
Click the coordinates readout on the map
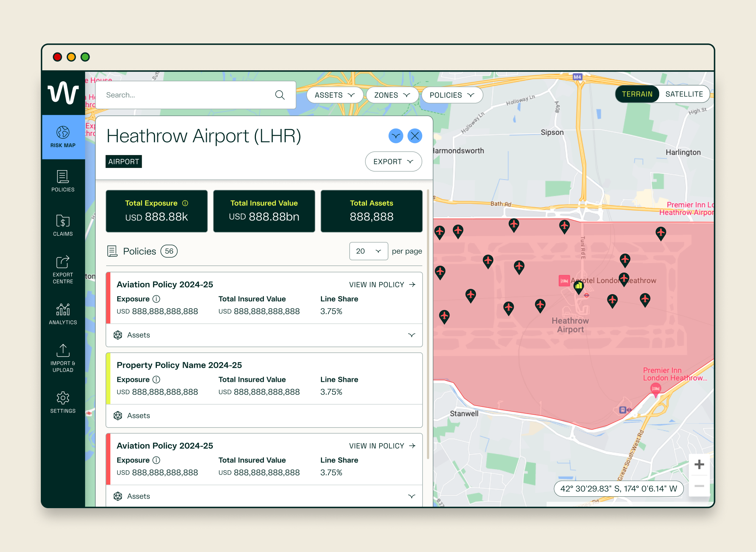(619, 488)
